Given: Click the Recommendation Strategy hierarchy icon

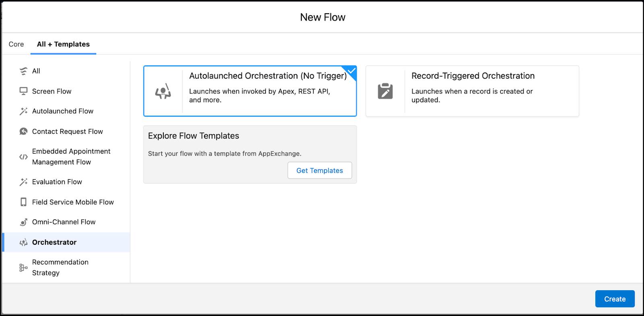Looking at the screenshot, I should [23, 267].
